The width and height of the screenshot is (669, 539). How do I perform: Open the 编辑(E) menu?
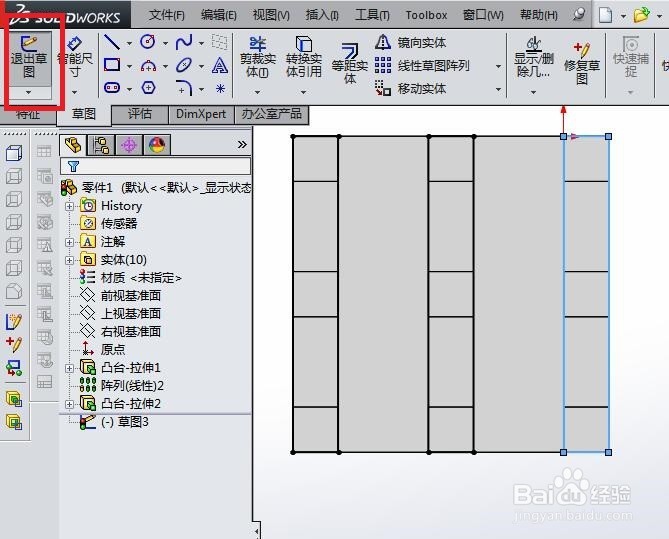[218, 15]
